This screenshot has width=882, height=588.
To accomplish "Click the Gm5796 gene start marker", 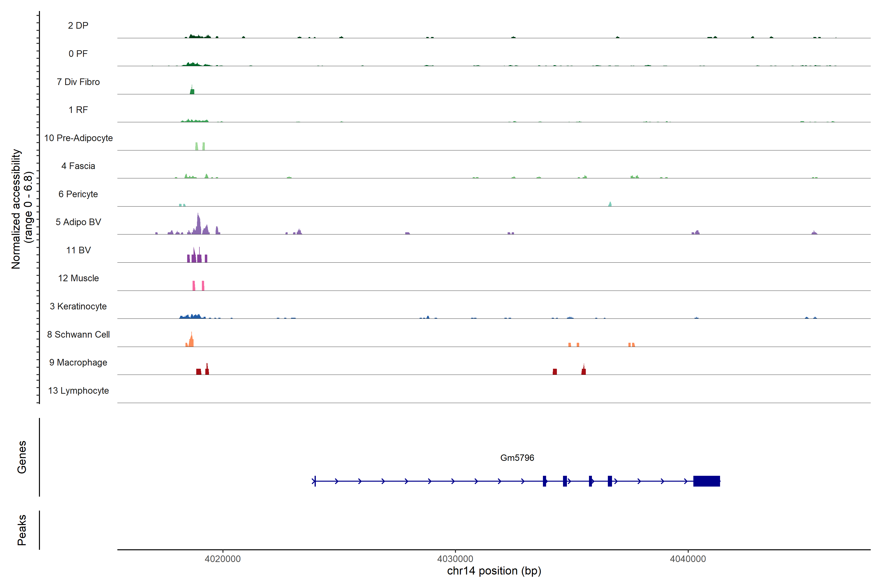I will pyautogui.click(x=315, y=481).
